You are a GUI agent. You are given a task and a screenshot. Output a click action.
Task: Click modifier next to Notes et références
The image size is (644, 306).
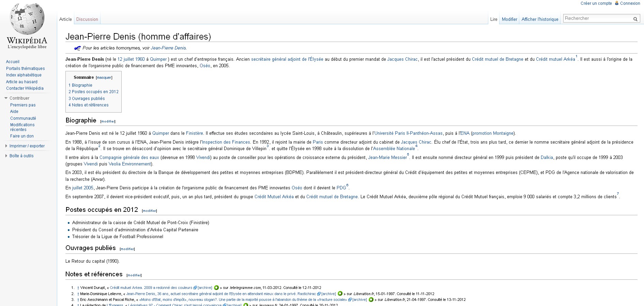tap(134, 275)
